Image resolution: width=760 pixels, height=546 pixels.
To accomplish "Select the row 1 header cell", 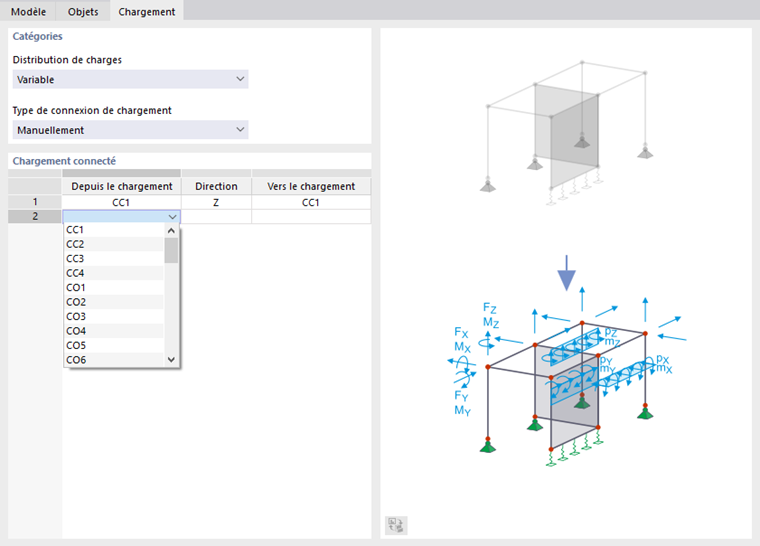I will [35, 202].
